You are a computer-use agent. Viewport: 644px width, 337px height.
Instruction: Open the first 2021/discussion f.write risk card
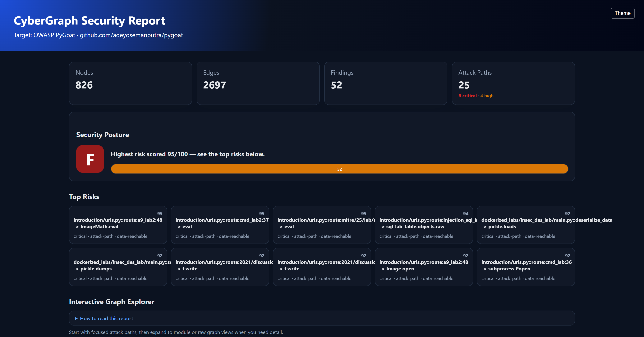pos(220,267)
